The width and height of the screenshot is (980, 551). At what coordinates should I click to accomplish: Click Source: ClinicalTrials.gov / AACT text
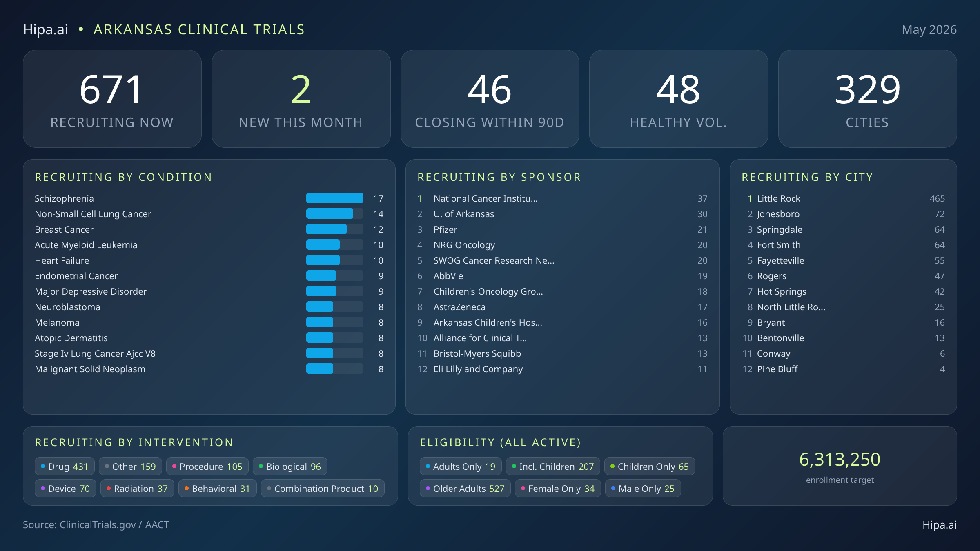coord(96,525)
